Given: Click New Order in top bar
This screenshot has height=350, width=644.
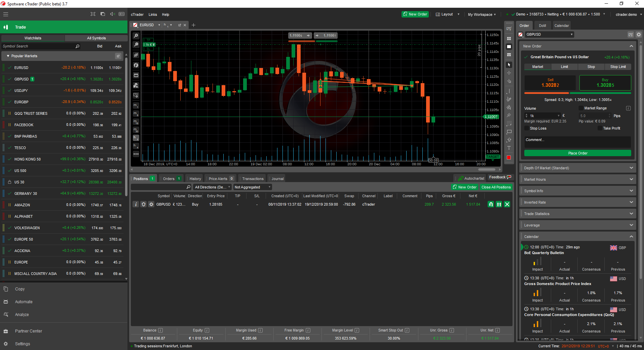Looking at the screenshot, I should point(415,14).
